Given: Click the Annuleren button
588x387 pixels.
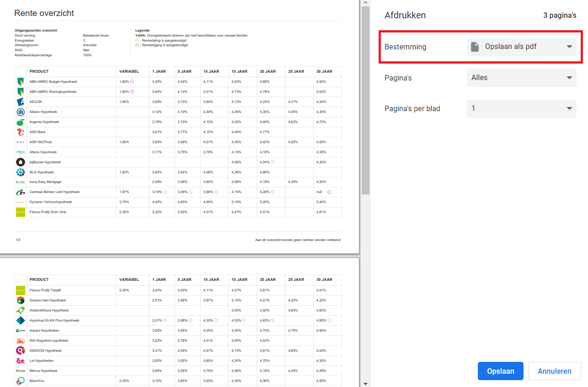Looking at the screenshot, I should 555,371.
